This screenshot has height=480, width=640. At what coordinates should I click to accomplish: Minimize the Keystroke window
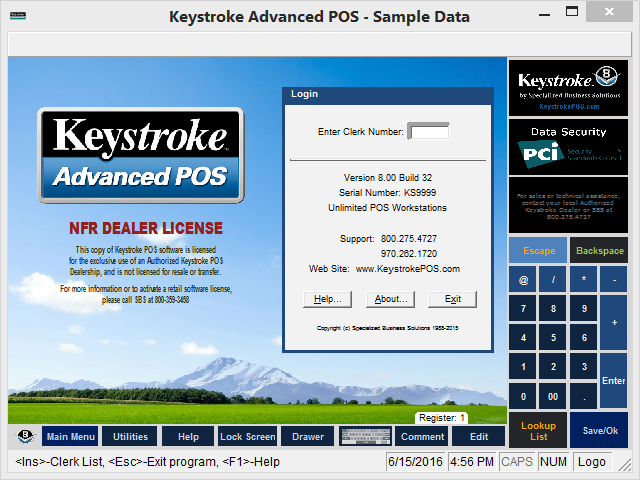coord(544,15)
